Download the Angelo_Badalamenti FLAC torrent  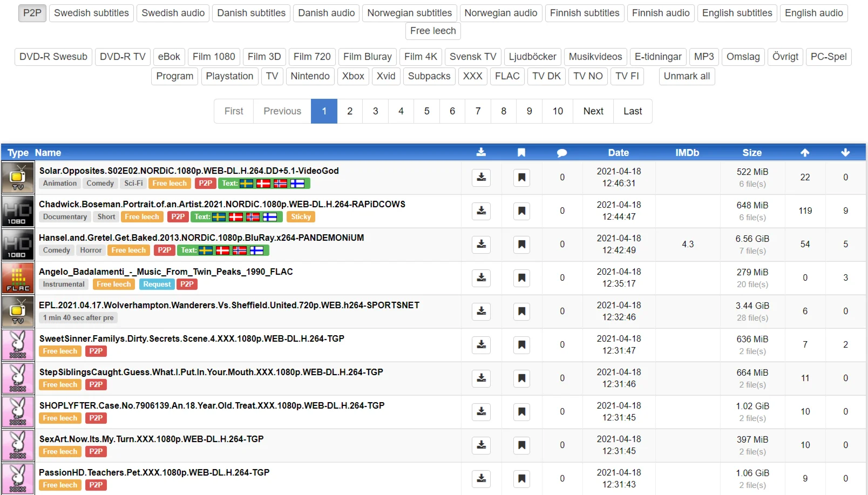pos(481,278)
